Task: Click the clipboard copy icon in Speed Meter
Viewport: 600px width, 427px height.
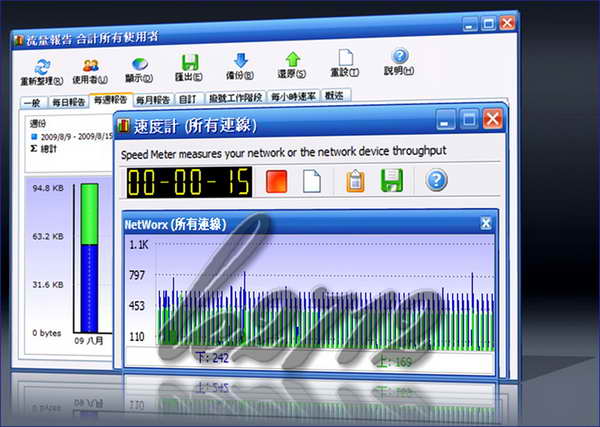Action: (355, 182)
